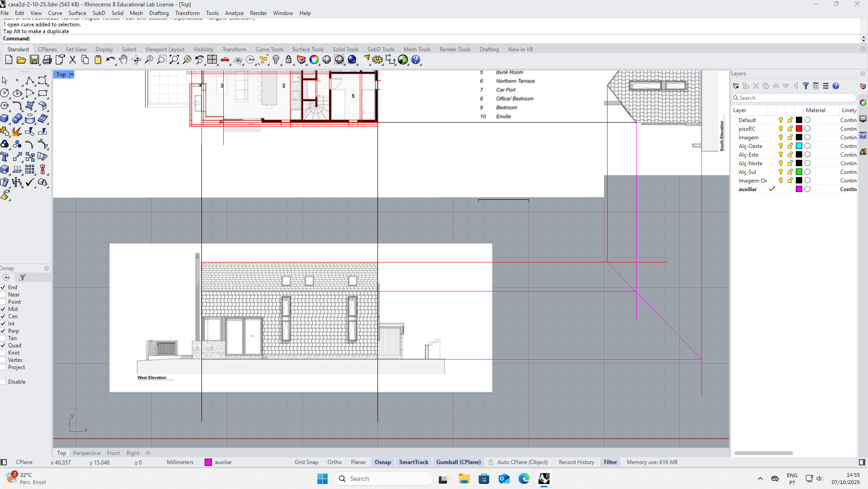Click the padlock Lock objects toolbar icon
868x489 pixels.
tap(289, 60)
